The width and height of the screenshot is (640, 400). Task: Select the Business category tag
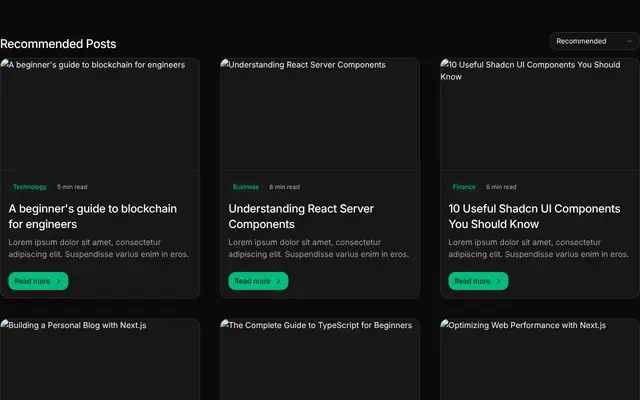pos(246,187)
